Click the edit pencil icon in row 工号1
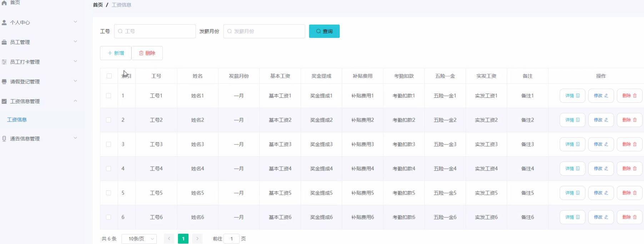 coord(606,96)
